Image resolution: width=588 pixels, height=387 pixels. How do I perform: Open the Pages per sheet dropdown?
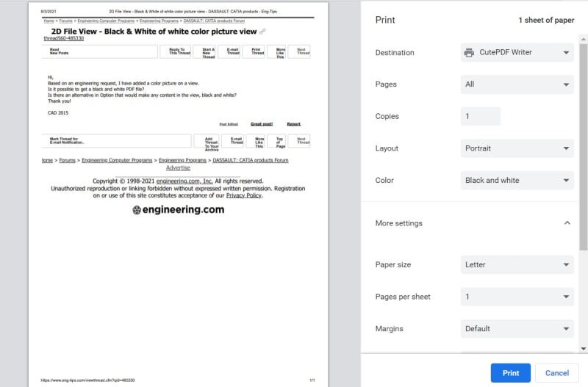point(517,297)
